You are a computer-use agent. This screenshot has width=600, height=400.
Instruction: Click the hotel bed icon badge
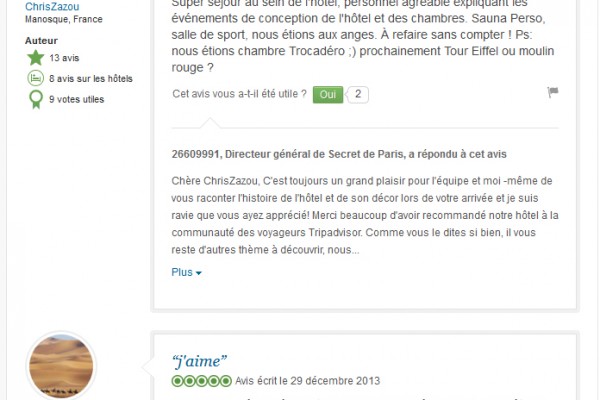[36, 78]
